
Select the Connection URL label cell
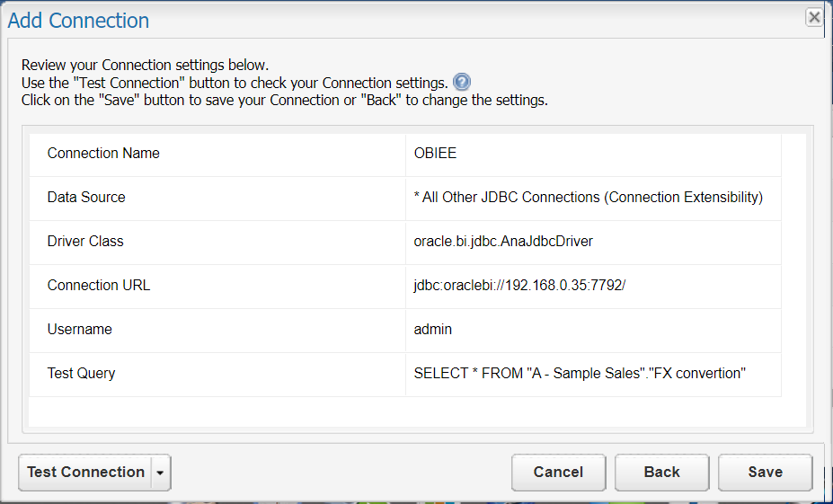pyautogui.click(x=99, y=286)
